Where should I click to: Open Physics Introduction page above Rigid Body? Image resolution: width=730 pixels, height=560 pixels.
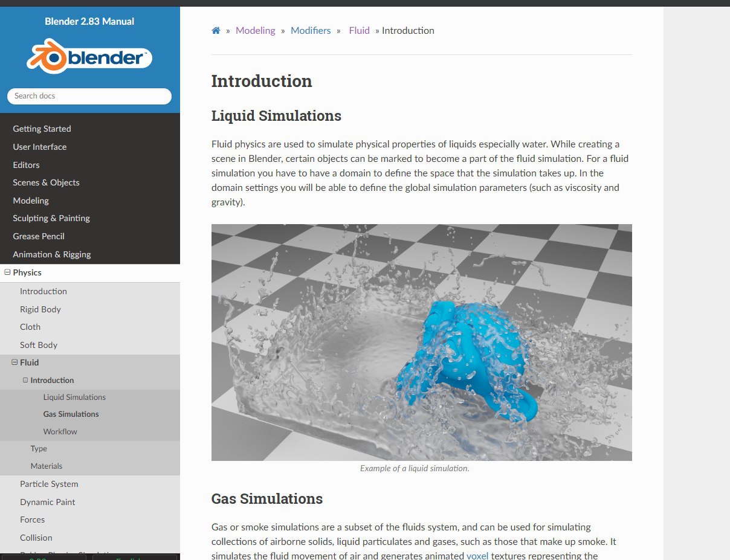point(44,291)
